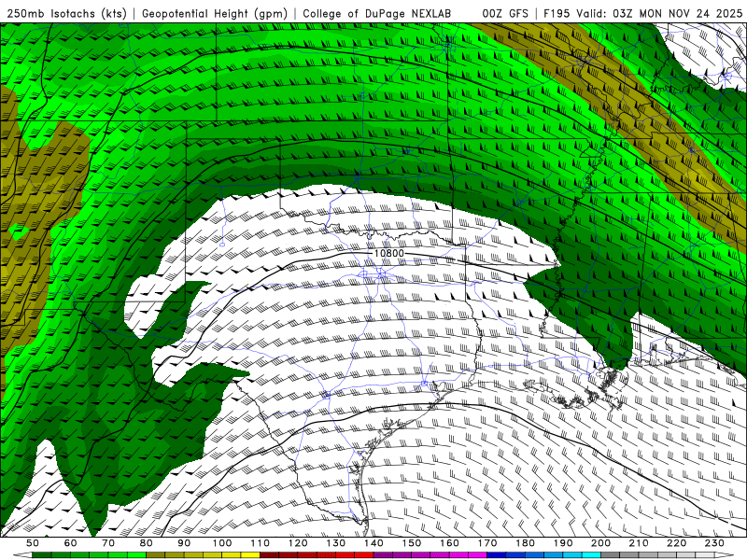This screenshot has height=560, width=747.
Task: Click the 140 kts legend value
Action: pyautogui.click(x=373, y=543)
